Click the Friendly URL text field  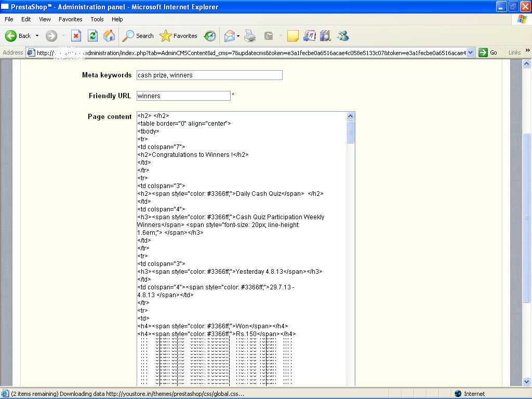coord(183,96)
